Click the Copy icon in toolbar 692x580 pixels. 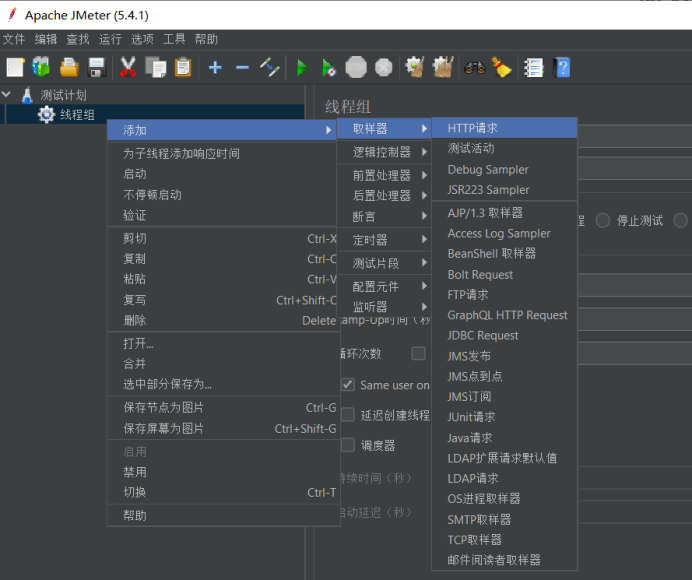click(x=155, y=68)
